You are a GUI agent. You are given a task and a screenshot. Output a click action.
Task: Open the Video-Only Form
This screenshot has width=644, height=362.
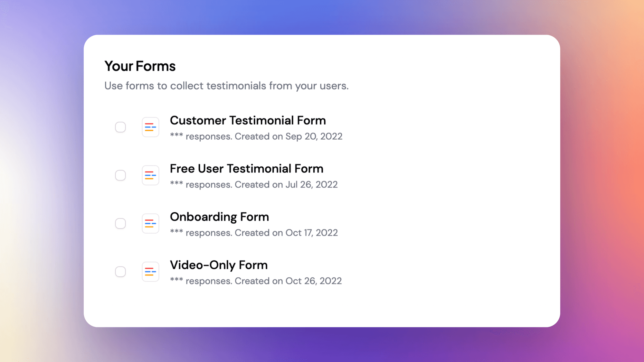tap(219, 265)
